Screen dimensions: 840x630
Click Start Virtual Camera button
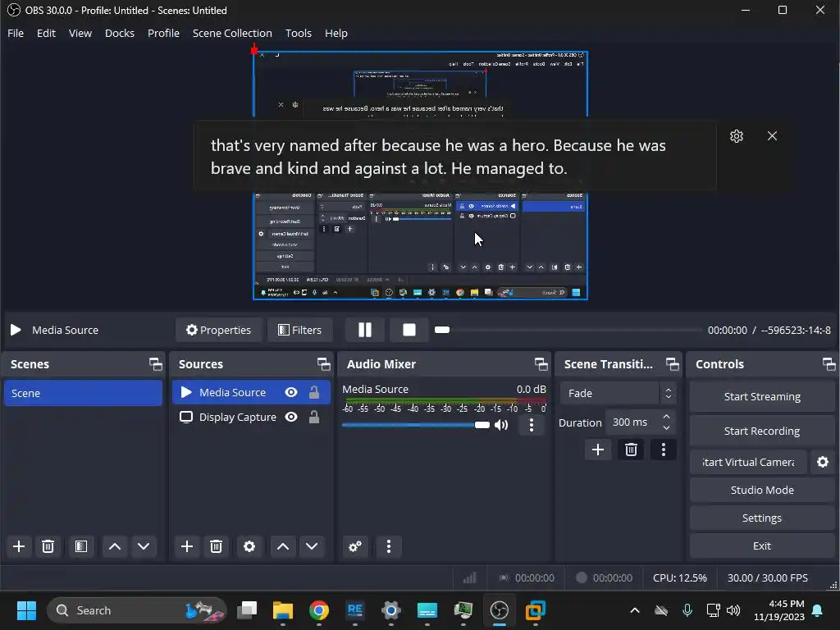(x=748, y=462)
